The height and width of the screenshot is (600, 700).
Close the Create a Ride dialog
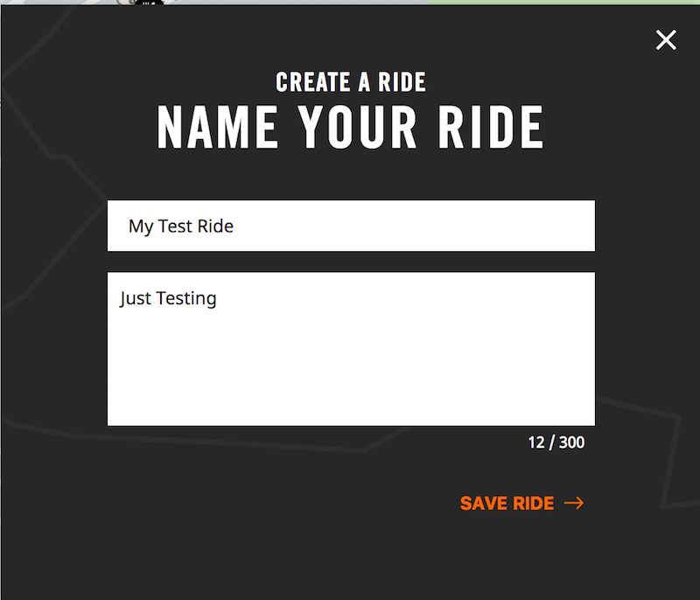(666, 40)
